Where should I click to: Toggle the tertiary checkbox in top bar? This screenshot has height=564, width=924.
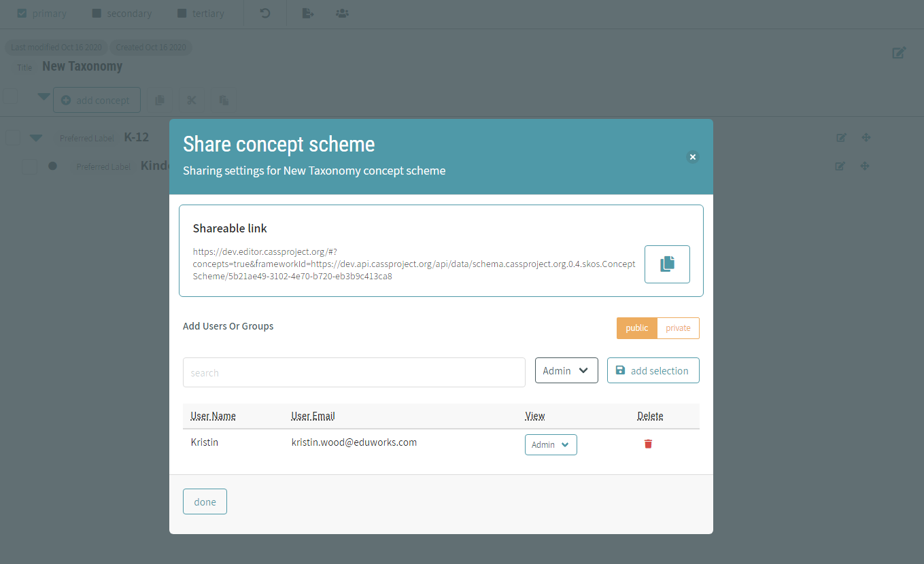click(x=182, y=14)
